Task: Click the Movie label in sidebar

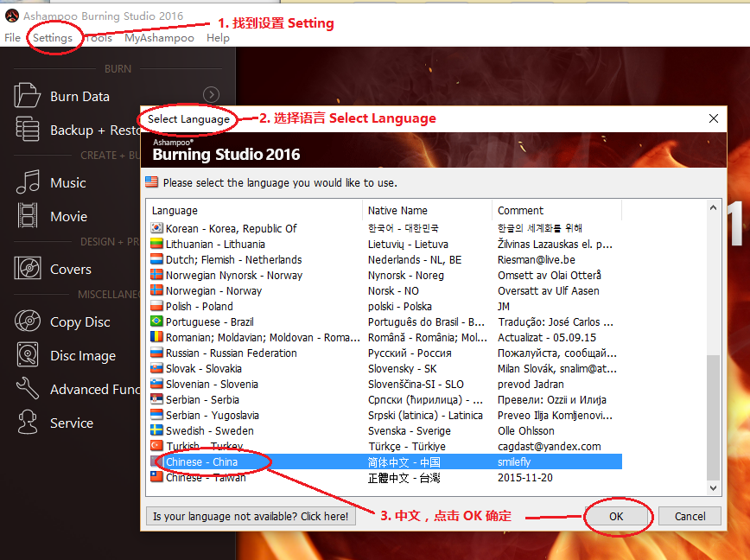Action: (x=69, y=216)
